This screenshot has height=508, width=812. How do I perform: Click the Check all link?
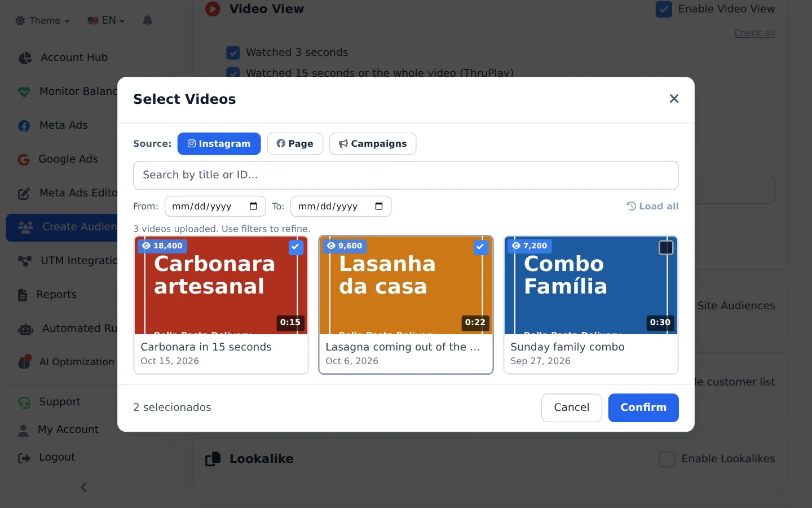click(x=754, y=33)
